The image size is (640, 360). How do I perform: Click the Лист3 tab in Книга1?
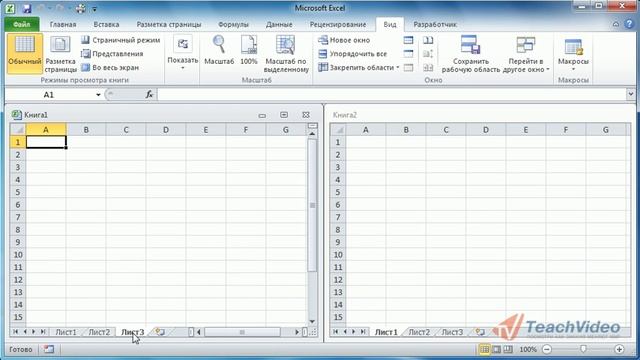tap(133, 332)
